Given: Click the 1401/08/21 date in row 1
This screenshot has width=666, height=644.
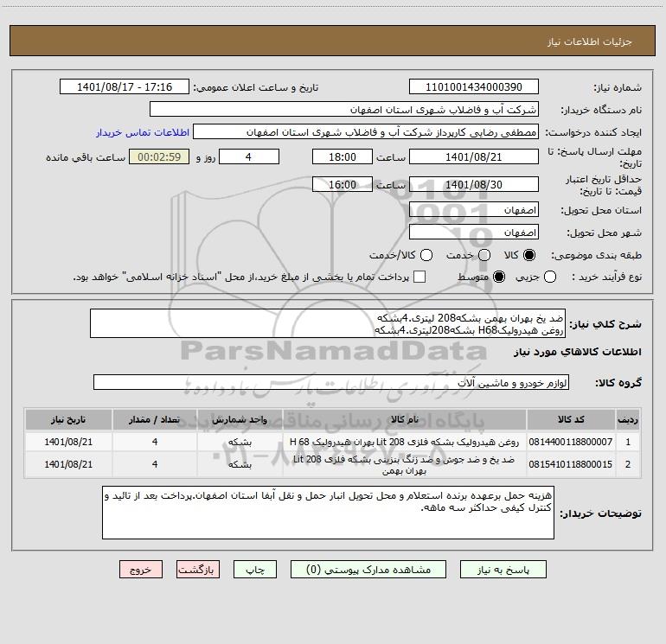Looking at the screenshot, I should 68,442.
